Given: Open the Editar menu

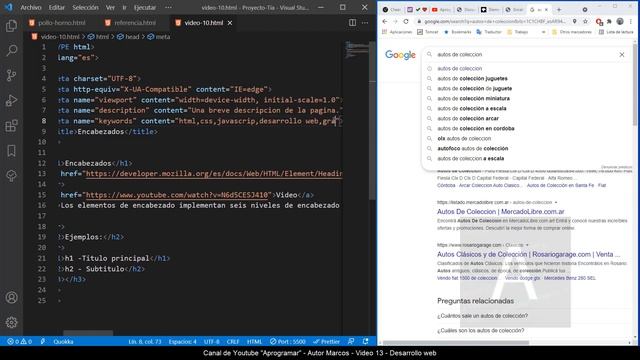Looking at the screenshot, I should tap(57, 7).
